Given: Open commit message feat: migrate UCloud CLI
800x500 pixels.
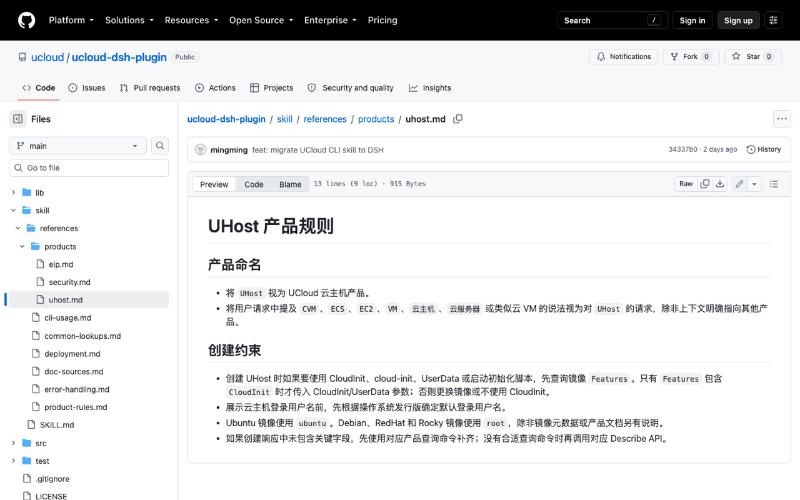Looking at the screenshot, I should click(x=318, y=150).
